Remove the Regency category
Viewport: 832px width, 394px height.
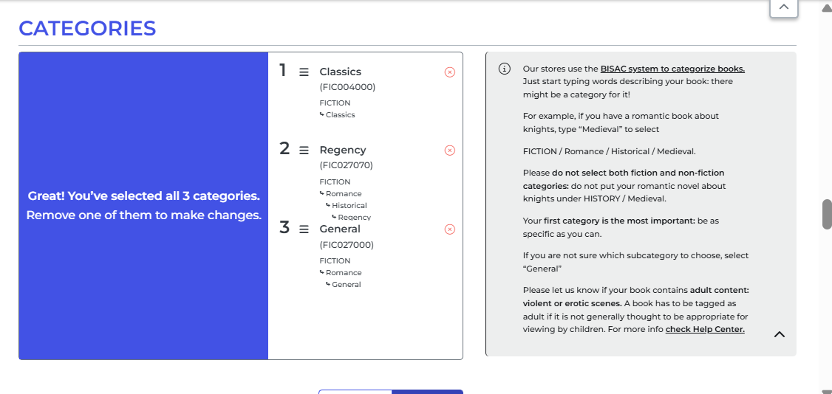pos(449,151)
